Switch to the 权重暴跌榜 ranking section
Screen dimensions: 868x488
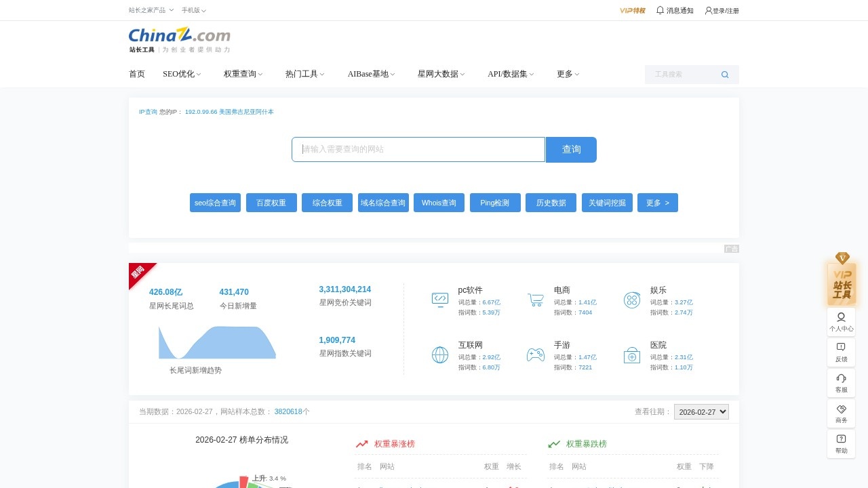[587, 444]
